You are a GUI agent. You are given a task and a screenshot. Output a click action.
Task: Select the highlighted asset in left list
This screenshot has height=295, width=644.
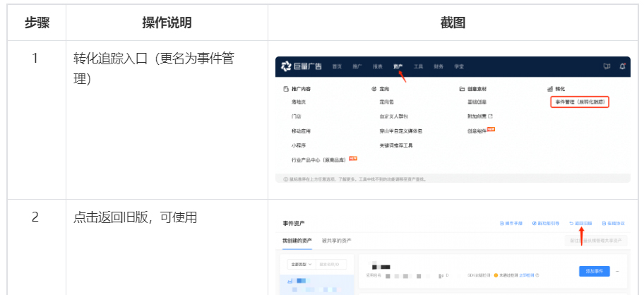point(316,284)
